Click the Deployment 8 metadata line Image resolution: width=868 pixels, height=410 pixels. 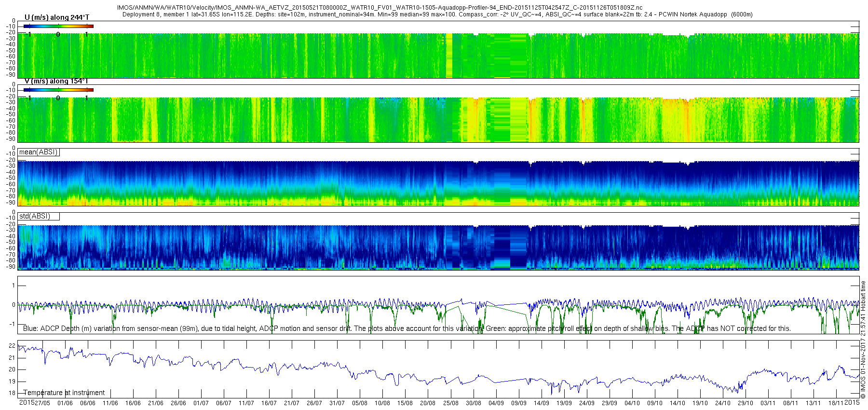click(x=437, y=14)
